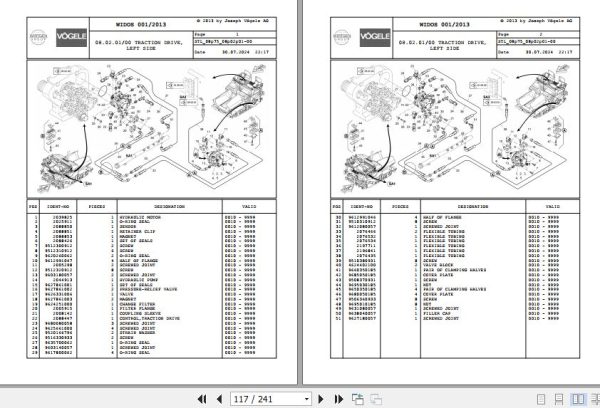Click the VALID column header on page 2
The width and height of the screenshot is (600, 408).
pos(553,207)
